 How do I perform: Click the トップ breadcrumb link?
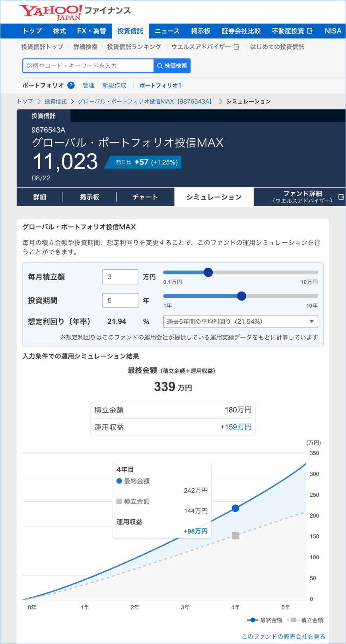(x=25, y=101)
